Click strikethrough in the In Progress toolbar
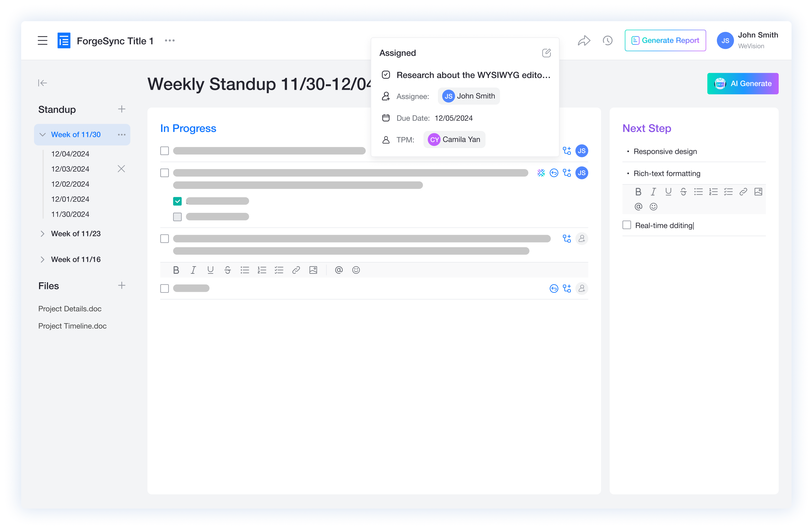The image size is (812, 529). tap(227, 270)
